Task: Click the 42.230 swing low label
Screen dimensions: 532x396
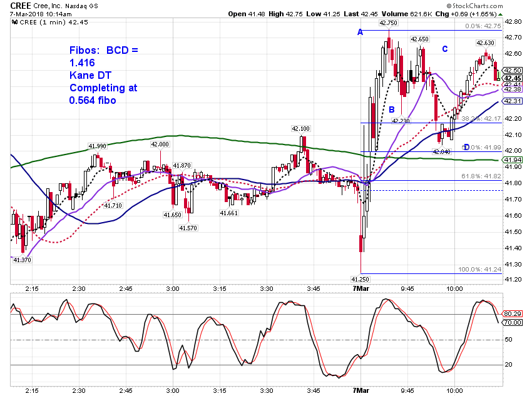Action: point(401,121)
